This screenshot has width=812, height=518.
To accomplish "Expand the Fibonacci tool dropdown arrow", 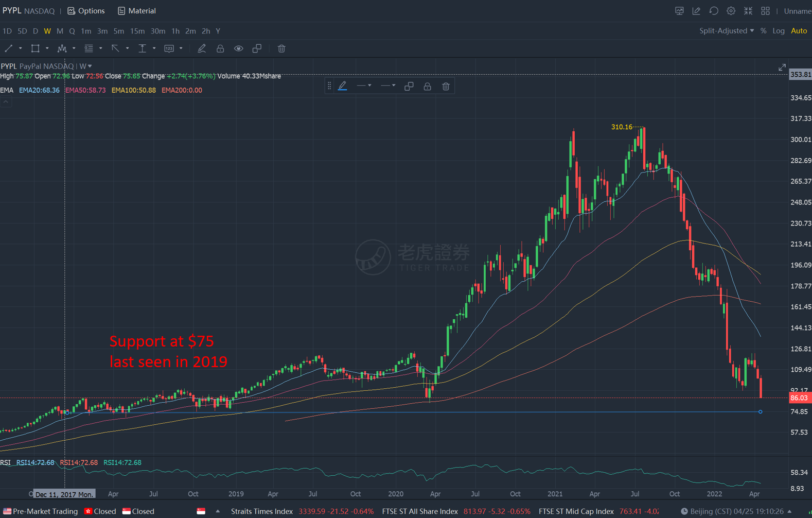I will (x=101, y=48).
